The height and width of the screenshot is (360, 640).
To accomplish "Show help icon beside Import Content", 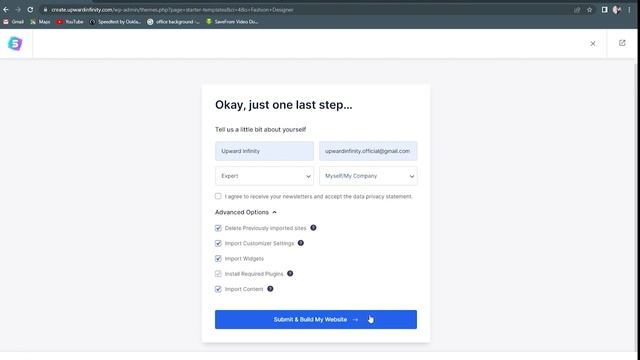I will 270,289.
